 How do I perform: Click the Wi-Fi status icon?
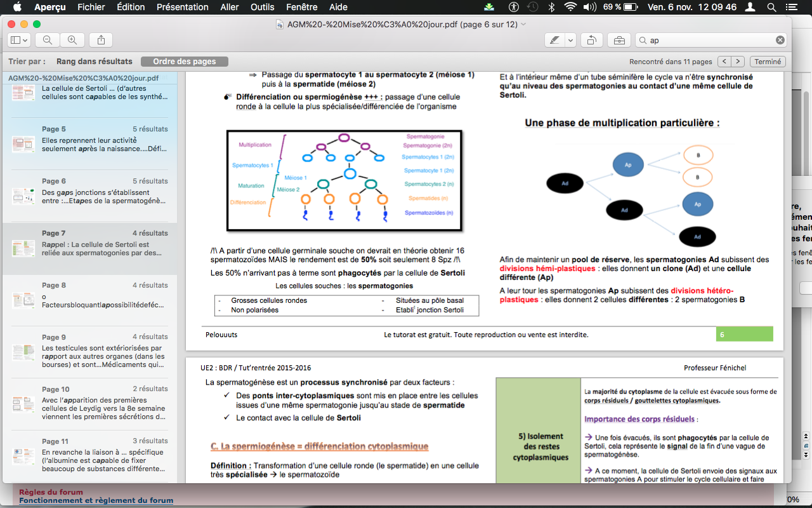click(570, 7)
